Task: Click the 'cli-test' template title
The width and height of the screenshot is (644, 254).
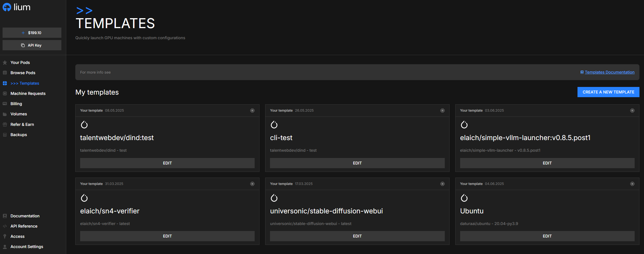Action: (x=281, y=138)
